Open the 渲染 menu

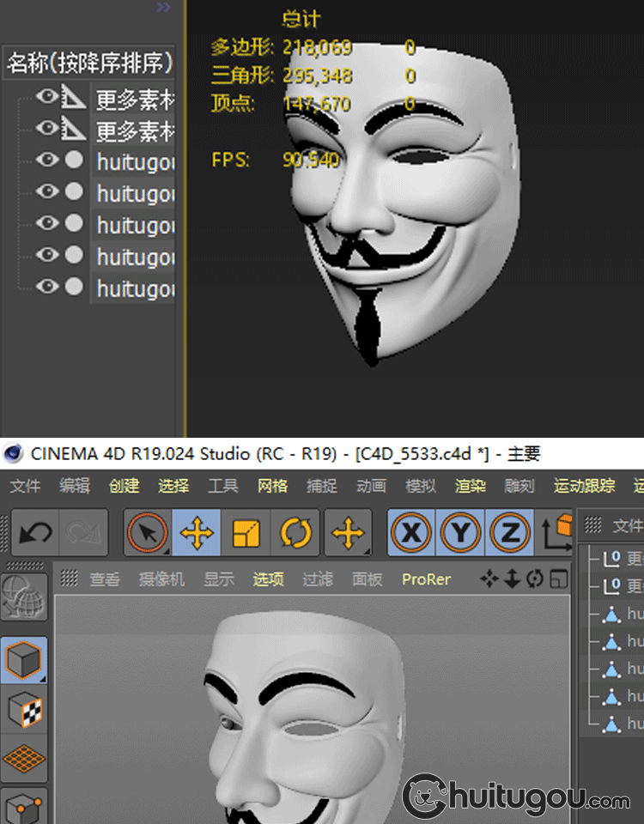point(470,486)
